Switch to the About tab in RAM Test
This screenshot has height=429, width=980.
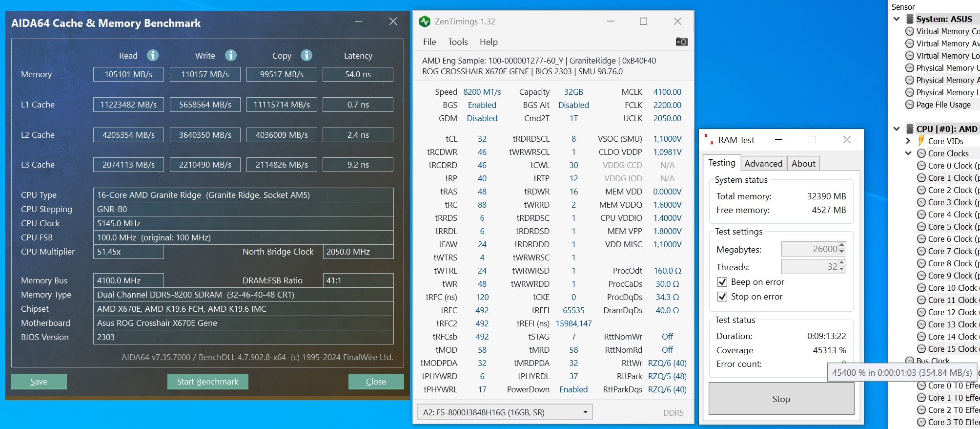click(803, 164)
